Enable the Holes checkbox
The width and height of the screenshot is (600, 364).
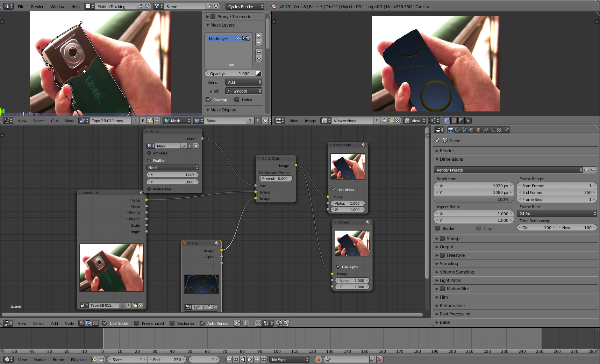(237, 100)
